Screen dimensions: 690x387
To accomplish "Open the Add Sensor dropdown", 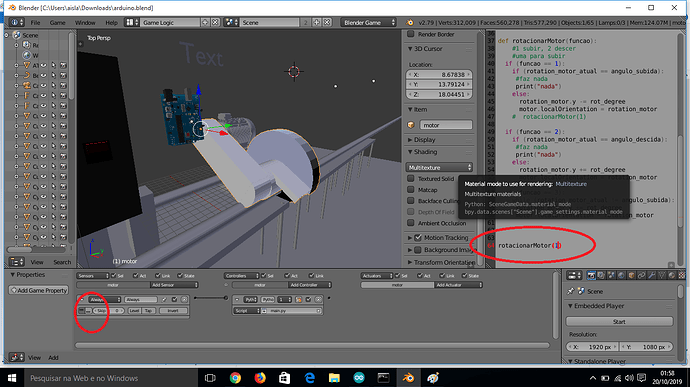I will tap(174, 285).
